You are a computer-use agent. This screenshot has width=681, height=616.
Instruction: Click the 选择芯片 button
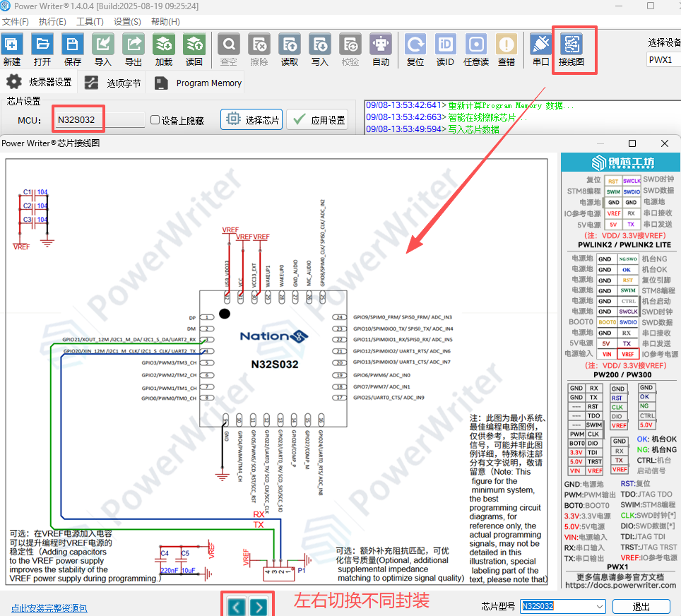pyautogui.click(x=251, y=119)
